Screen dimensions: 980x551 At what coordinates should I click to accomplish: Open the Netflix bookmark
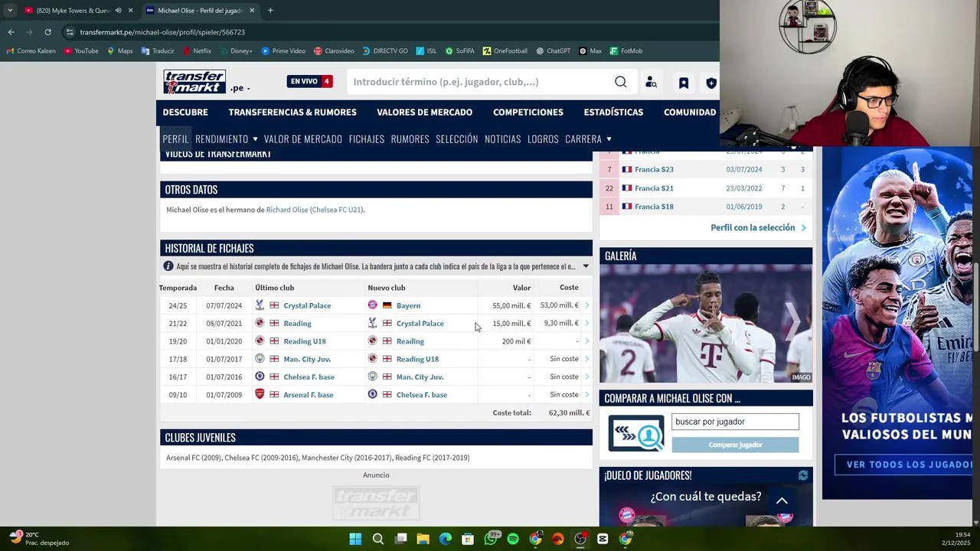click(x=197, y=51)
